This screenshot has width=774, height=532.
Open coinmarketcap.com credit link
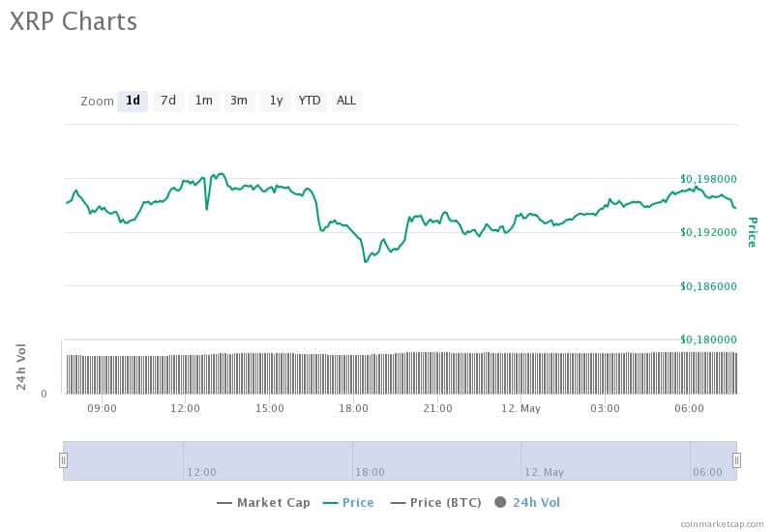[x=722, y=524]
